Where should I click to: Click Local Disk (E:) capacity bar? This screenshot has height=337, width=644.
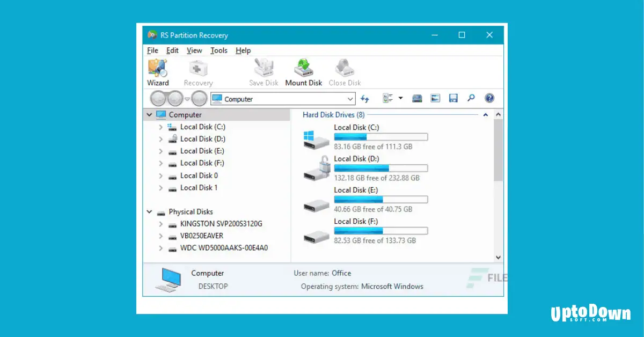click(380, 199)
